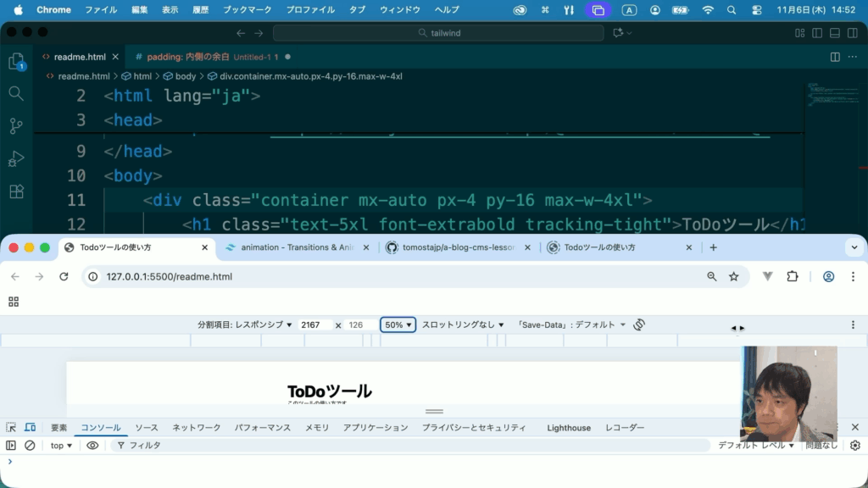Select the animation - Transitions browser tab
The image size is (868, 488).
[x=298, y=247]
